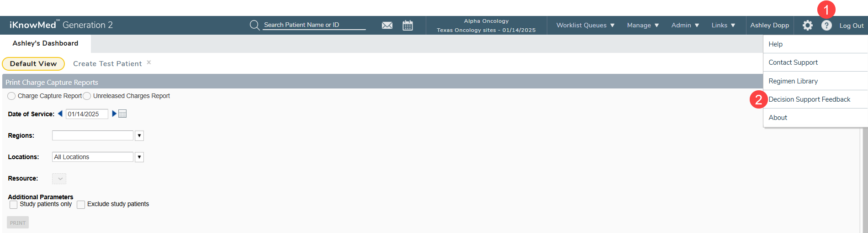Advance to next date of service arrow
868x233 pixels.
tap(114, 114)
